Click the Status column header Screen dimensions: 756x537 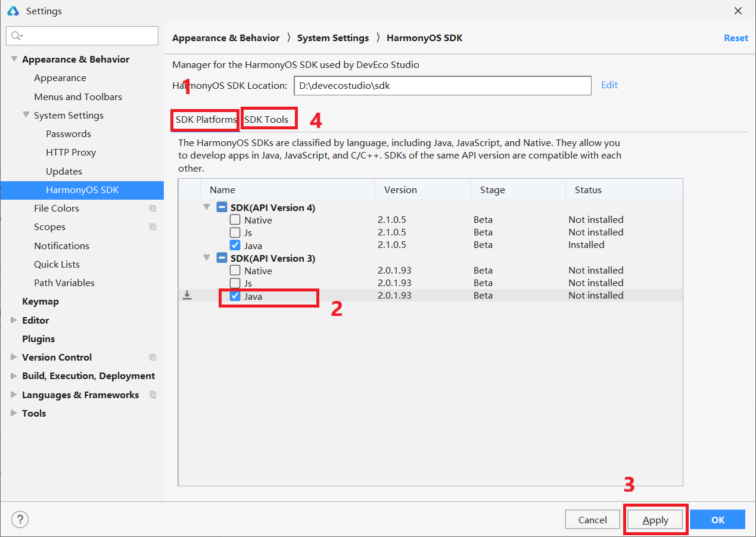click(624, 190)
